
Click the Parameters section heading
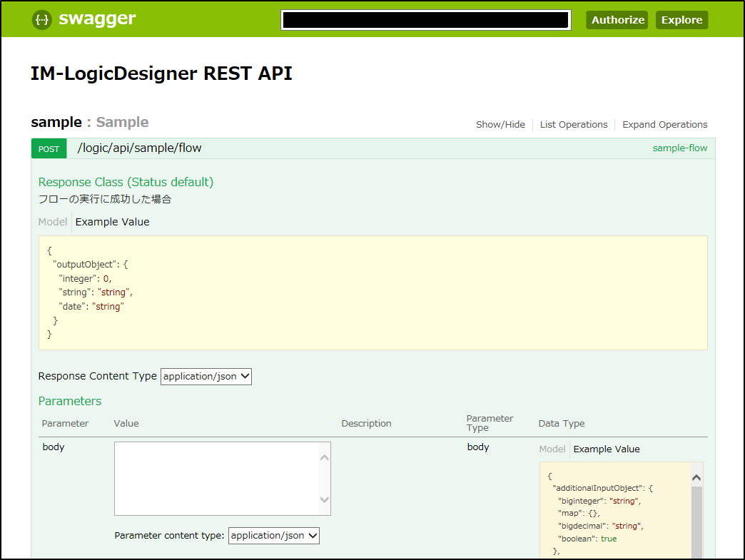click(70, 401)
